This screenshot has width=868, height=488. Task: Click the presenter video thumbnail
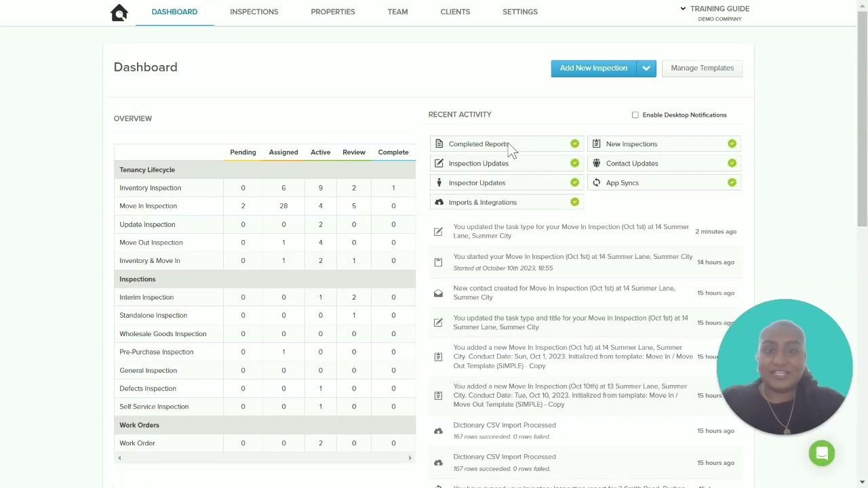[785, 367]
